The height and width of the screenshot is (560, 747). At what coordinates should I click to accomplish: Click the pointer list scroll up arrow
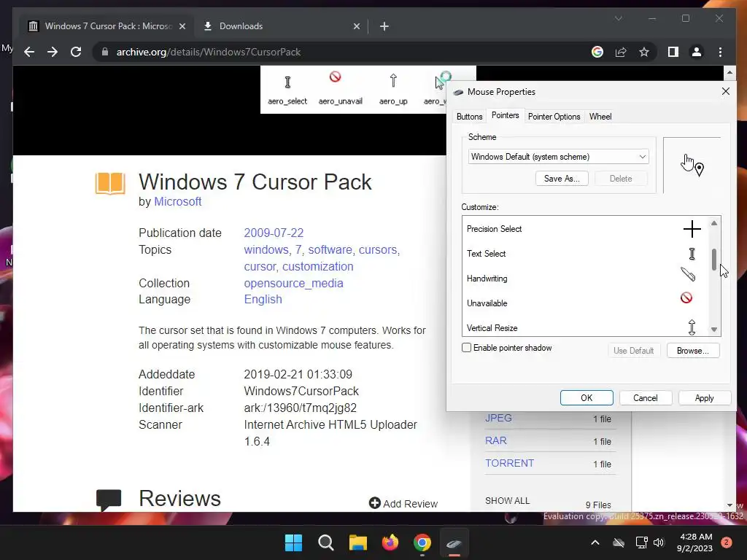pyautogui.click(x=714, y=223)
